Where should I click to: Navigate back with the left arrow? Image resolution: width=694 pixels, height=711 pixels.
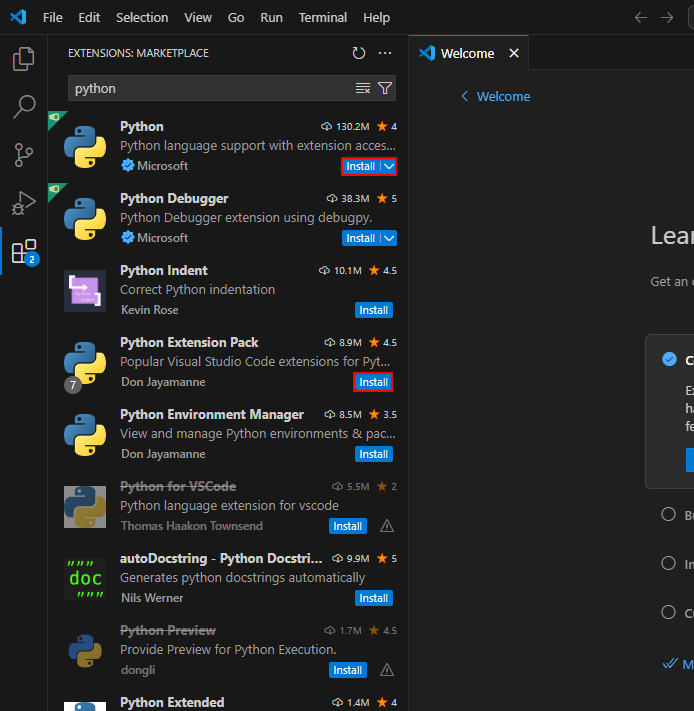coord(641,18)
